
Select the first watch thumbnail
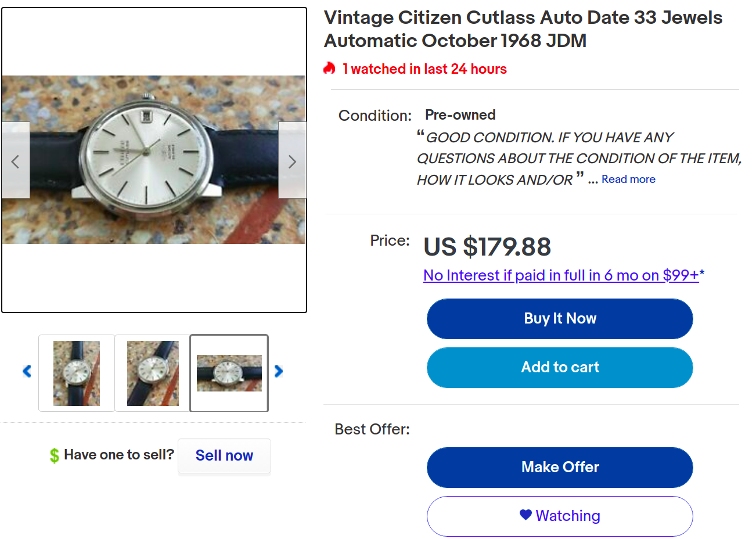coord(77,373)
